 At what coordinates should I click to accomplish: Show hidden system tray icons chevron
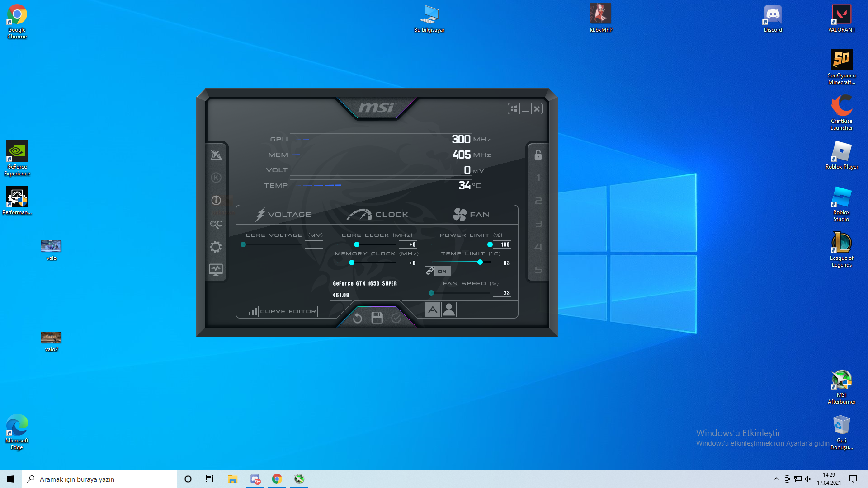(776, 479)
